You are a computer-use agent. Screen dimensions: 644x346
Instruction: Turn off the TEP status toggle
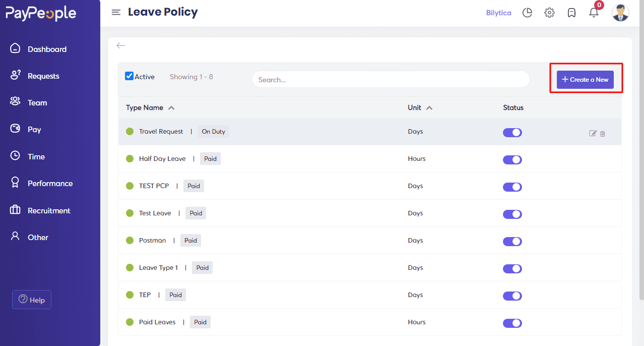pyautogui.click(x=512, y=296)
